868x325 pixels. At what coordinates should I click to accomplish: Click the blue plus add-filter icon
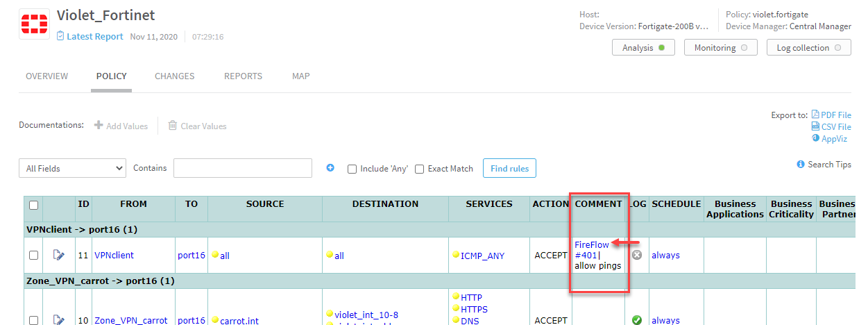point(330,168)
